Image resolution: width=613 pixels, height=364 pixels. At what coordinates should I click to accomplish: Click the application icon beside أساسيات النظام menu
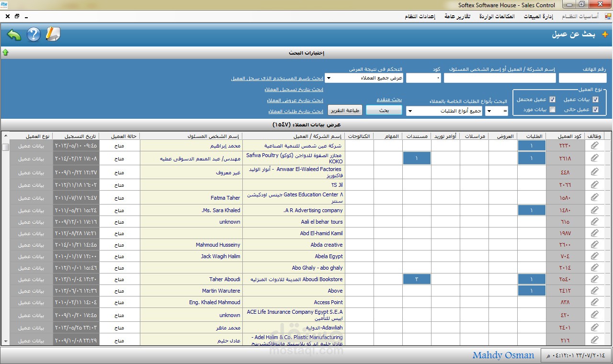(x=608, y=16)
